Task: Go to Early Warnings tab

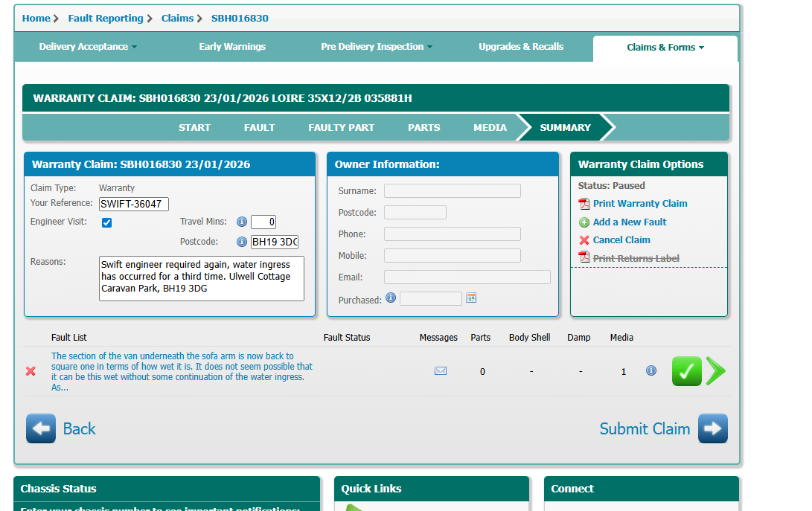Action: click(232, 47)
